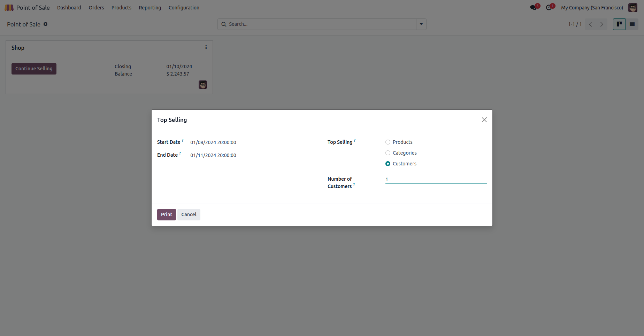Click the Point of Sale settings gear
The image size is (644, 336).
pos(45,24)
